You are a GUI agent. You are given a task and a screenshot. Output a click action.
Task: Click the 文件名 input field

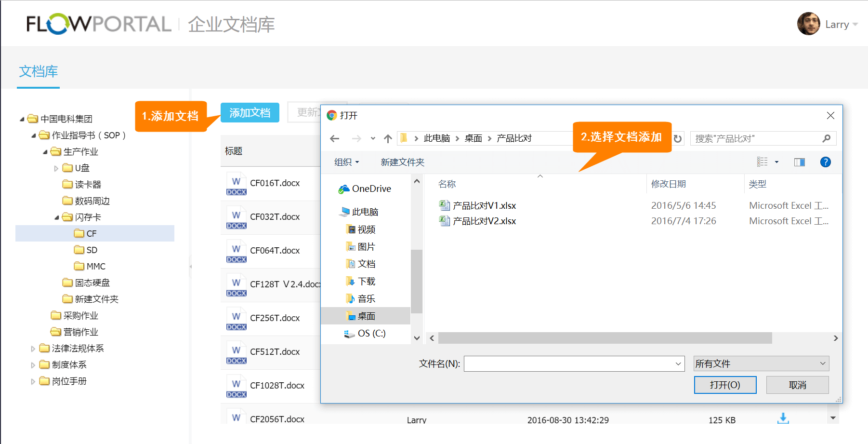569,364
